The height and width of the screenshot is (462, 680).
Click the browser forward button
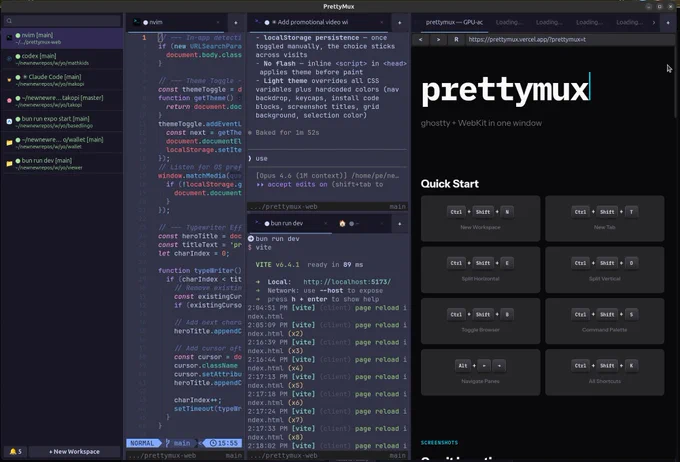[438, 39]
